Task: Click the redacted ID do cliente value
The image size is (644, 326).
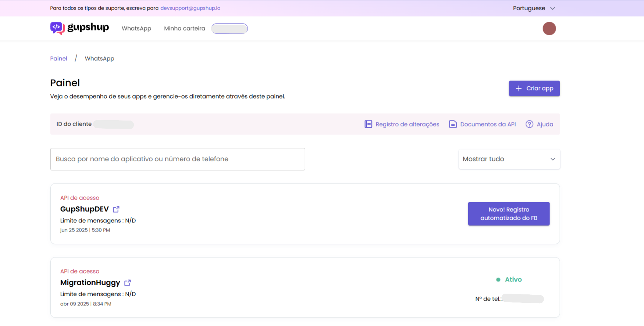Action: point(114,125)
